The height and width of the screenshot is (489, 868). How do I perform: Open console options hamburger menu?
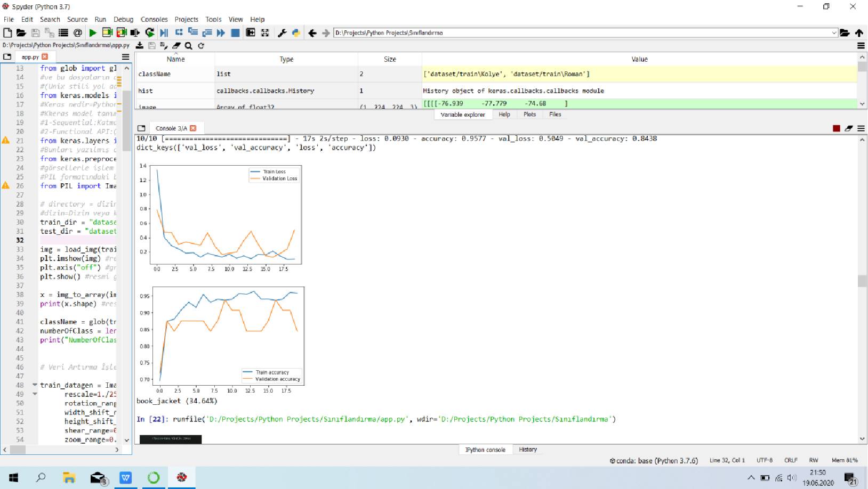(861, 128)
